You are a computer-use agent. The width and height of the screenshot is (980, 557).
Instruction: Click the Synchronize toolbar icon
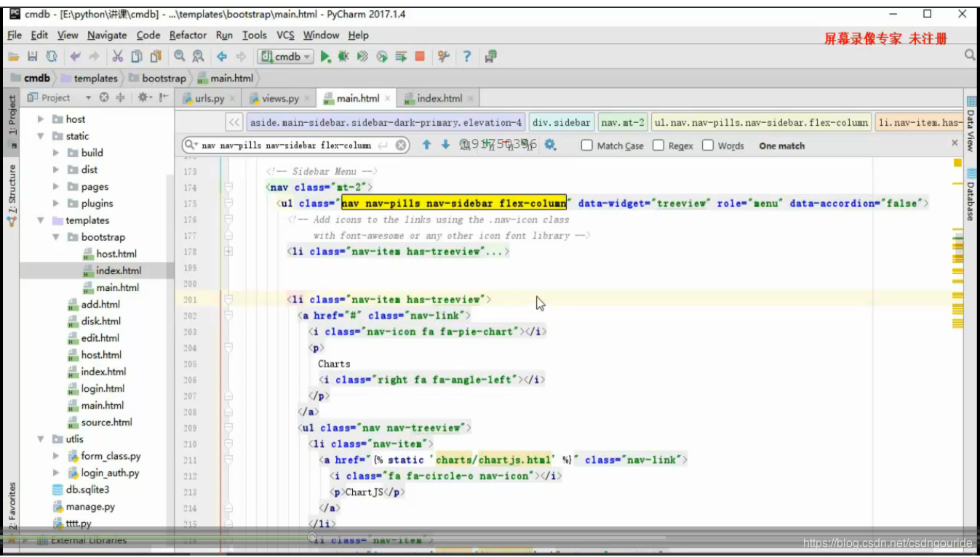(x=51, y=57)
